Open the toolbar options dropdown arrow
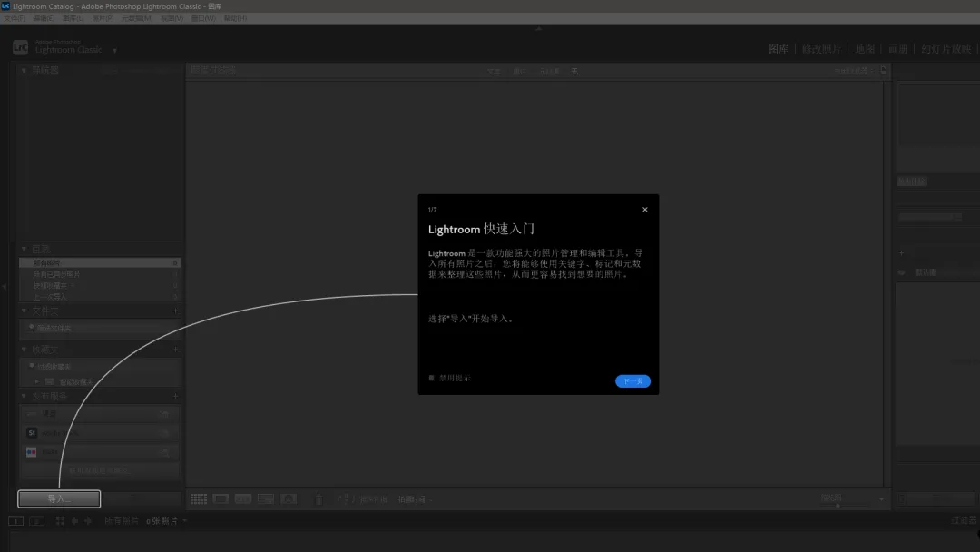This screenshot has height=552, width=980. pyautogui.click(x=881, y=498)
